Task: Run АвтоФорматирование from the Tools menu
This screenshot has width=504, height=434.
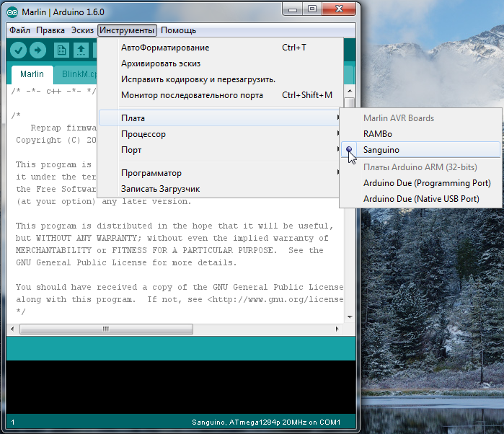Action: tap(165, 48)
